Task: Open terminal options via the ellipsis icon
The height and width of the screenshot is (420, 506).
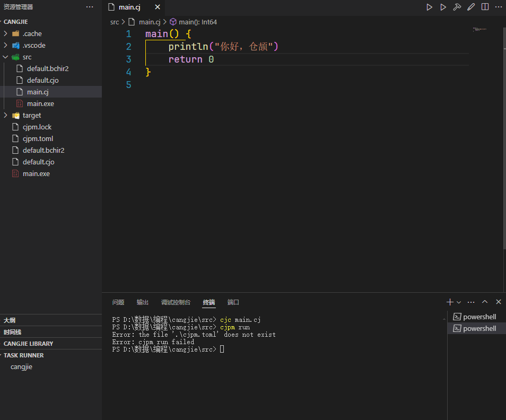Action: point(470,302)
